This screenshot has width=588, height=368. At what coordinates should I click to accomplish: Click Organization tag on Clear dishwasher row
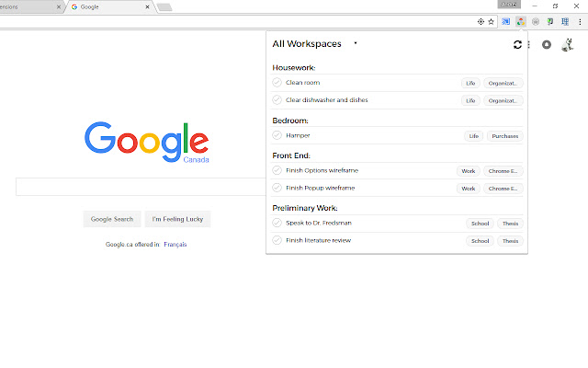(503, 100)
